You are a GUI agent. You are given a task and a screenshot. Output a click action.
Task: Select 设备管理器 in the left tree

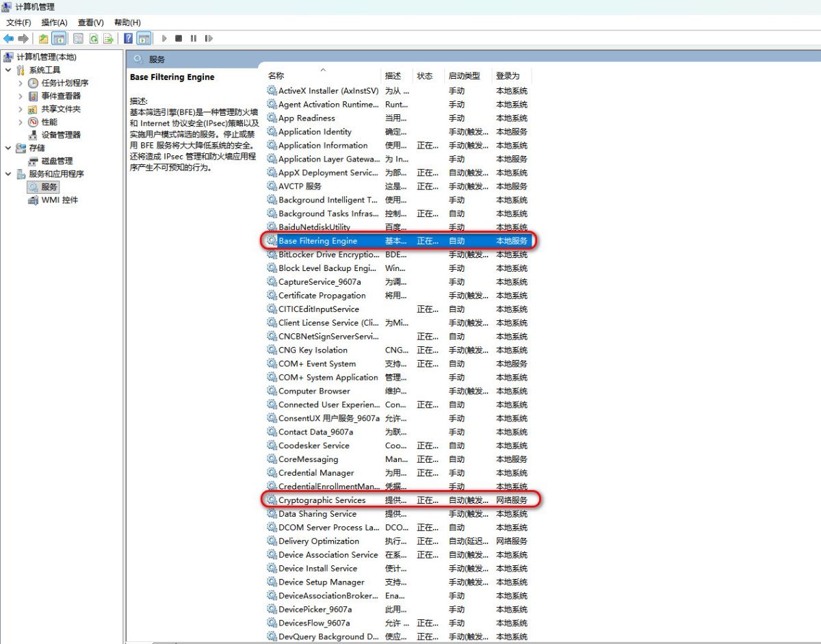point(61,135)
